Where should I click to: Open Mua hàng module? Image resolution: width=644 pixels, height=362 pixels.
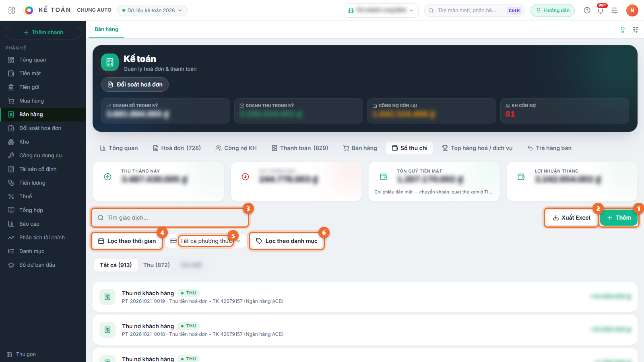(43, 101)
